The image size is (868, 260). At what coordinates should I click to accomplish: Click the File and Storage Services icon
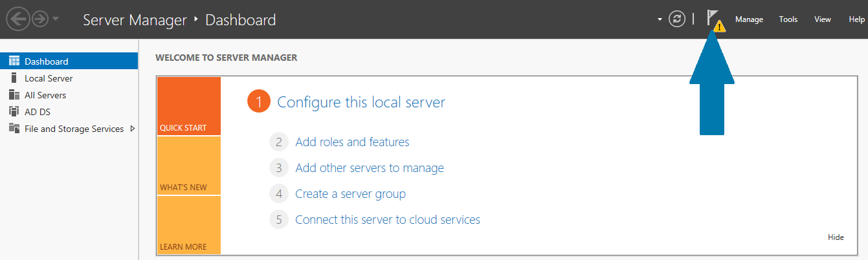click(x=14, y=129)
